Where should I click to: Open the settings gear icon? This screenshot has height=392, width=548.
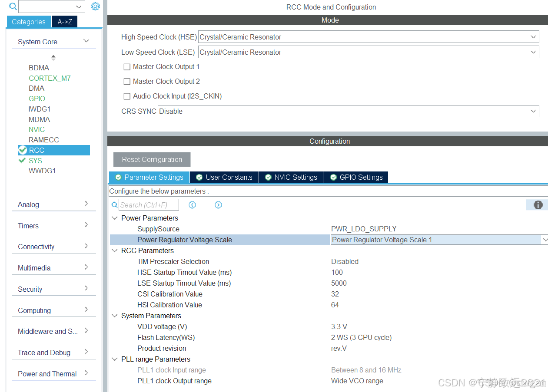[x=96, y=6]
